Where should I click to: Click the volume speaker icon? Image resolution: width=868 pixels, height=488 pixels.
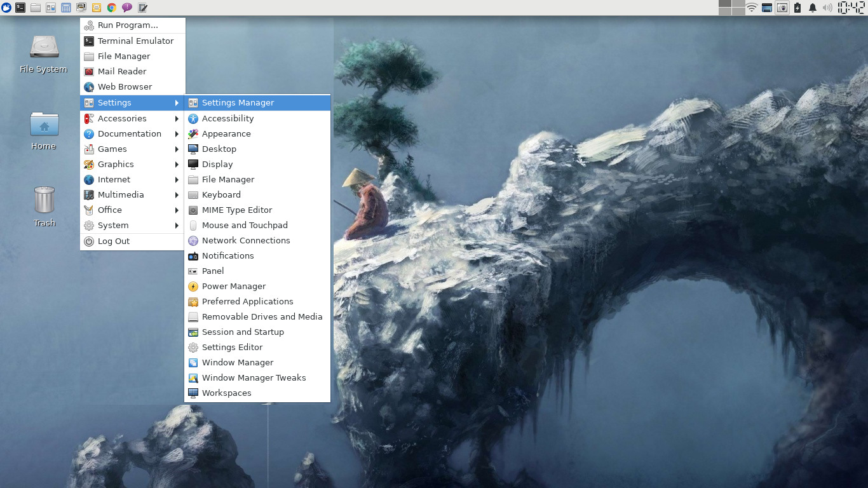pyautogui.click(x=827, y=8)
